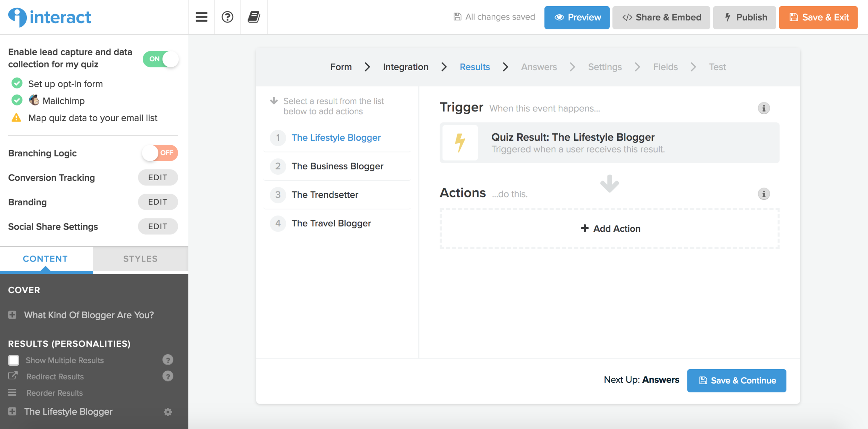Image resolution: width=868 pixels, height=429 pixels.
Task: Click the Actions info icon
Action: [763, 194]
